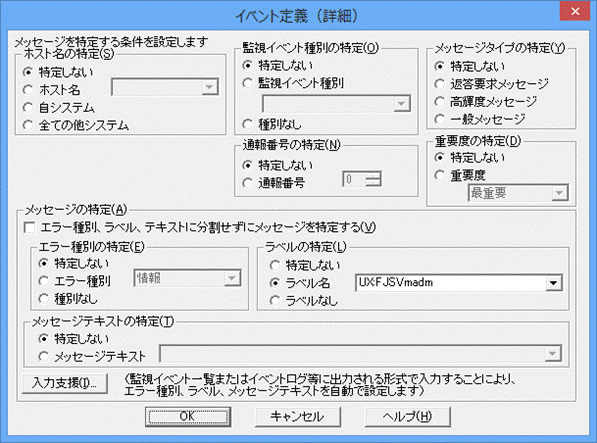Click the 入力支援(I)... button

(x=65, y=383)
